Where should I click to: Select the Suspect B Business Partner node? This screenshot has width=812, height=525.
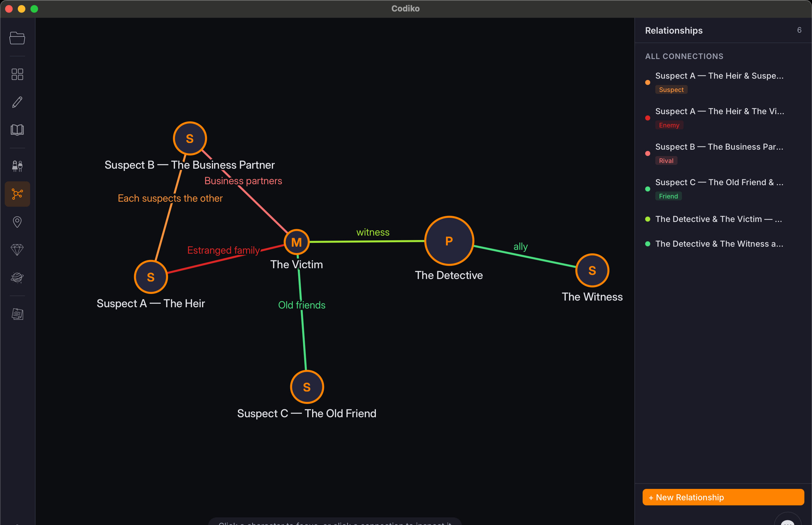pos(190,139)
